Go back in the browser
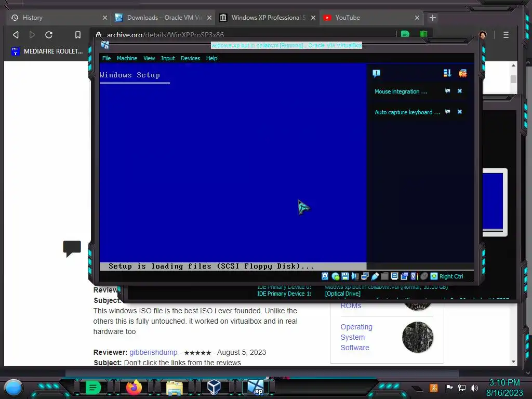Viewport: 532px width, 399px height. 16,35
